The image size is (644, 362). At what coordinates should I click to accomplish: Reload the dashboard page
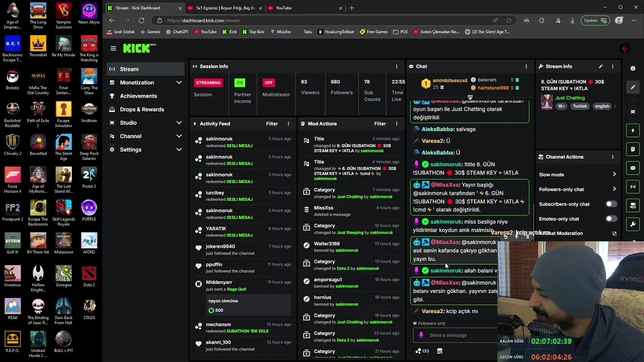coord(141,21)
